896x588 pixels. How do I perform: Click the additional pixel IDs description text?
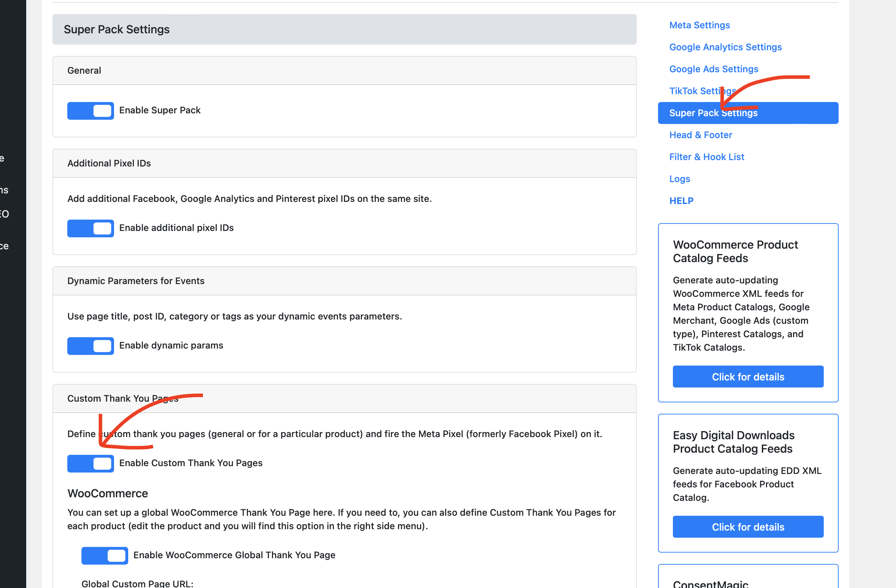[x=249, y=199]
